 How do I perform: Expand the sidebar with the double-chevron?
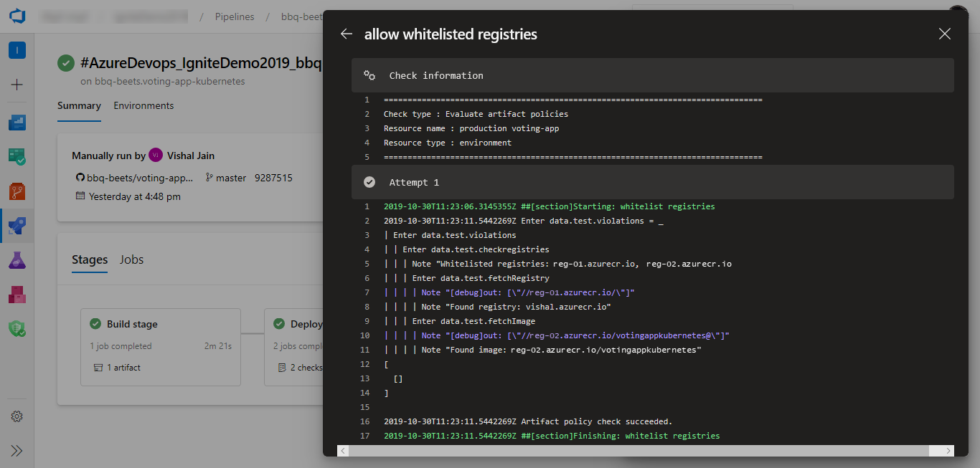coord(16,450)
